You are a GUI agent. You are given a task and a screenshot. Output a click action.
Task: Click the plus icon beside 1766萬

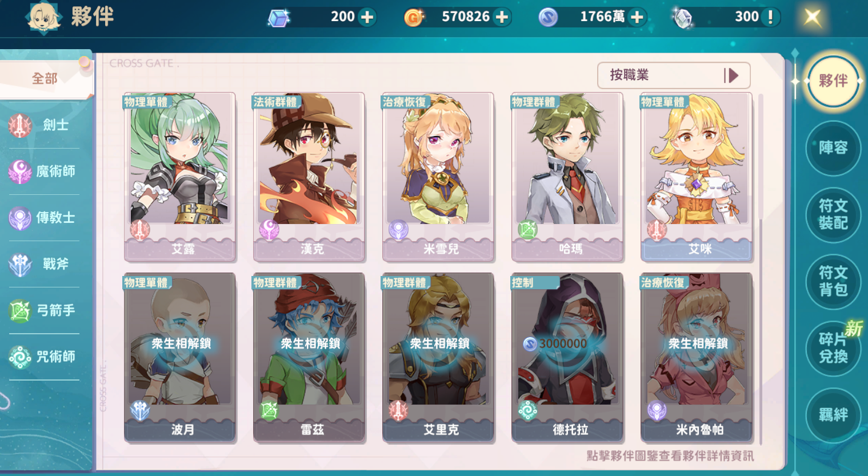click(637, 17)
